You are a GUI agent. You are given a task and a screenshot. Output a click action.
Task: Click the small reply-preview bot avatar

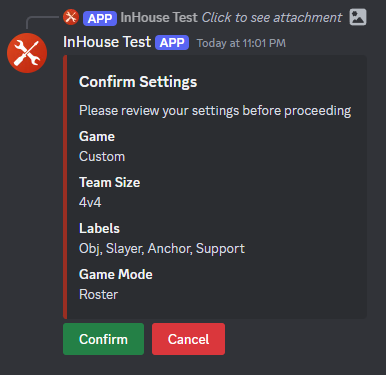pyautogui.click(x=71, y=17)
